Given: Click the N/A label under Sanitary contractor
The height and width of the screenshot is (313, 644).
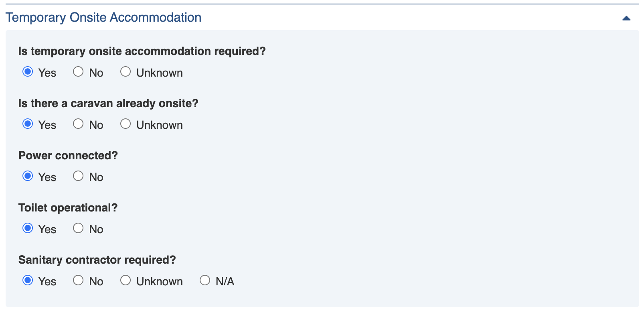Looking at the screenshot, I should 225,282.
